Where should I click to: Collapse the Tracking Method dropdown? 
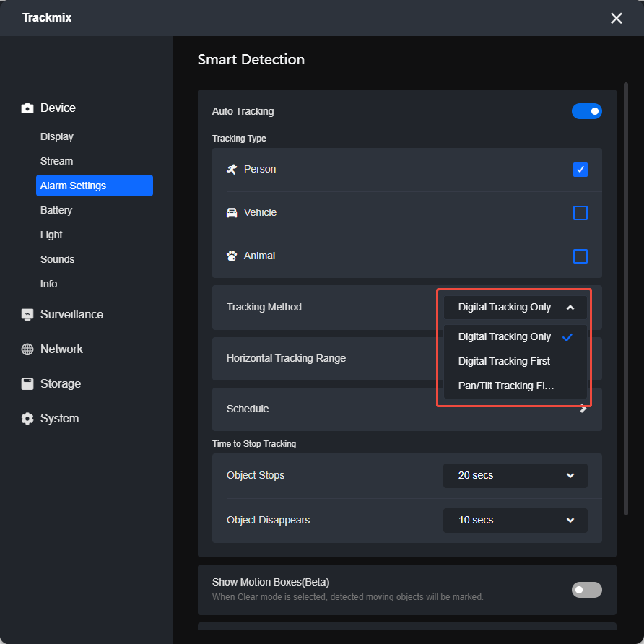coord(515,308)
